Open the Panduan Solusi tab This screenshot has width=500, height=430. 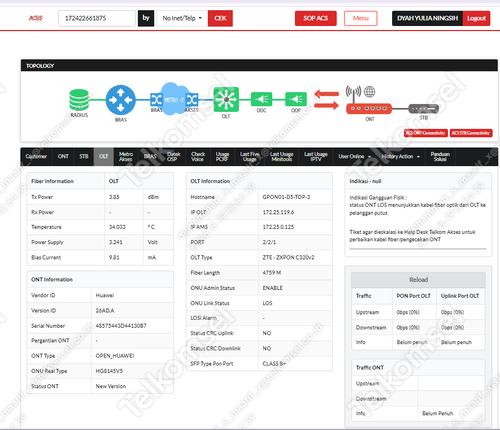click(x=440, y=156)
